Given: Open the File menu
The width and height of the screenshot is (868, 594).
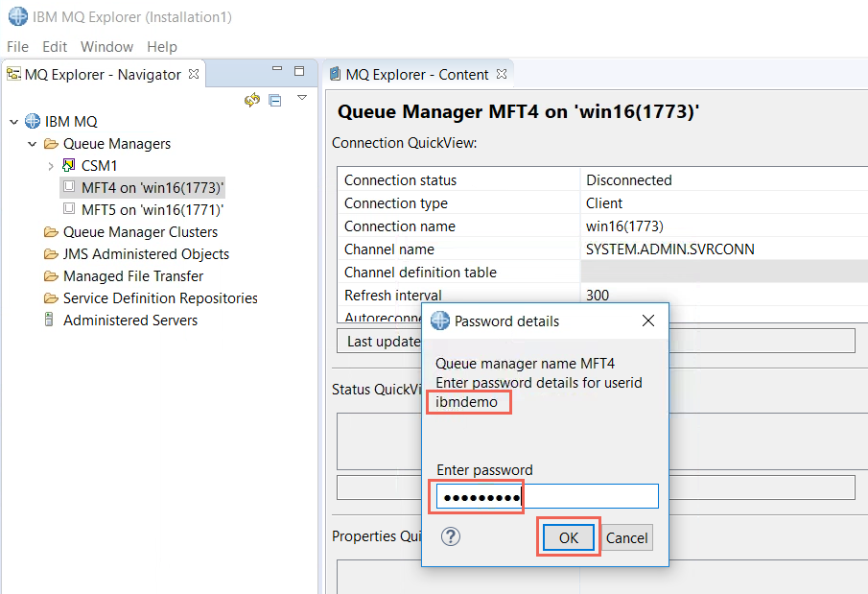Looking at the screenshot, I should [x=17, y=47].
